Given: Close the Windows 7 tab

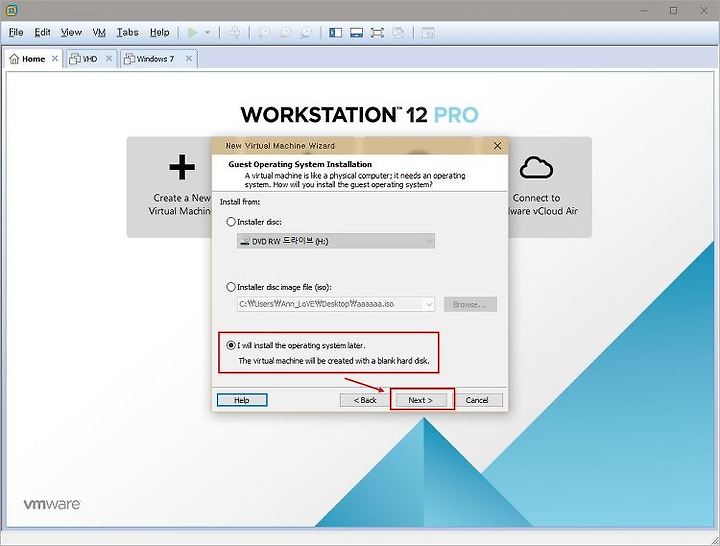Looking at the screenshot, I should click(x=189, y=58).
